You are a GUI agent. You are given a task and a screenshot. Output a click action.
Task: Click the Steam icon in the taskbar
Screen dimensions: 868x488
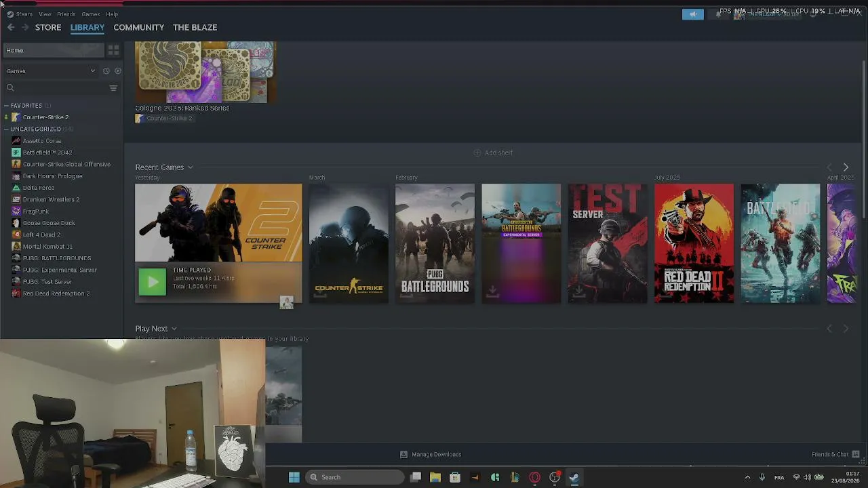[574, 477]
